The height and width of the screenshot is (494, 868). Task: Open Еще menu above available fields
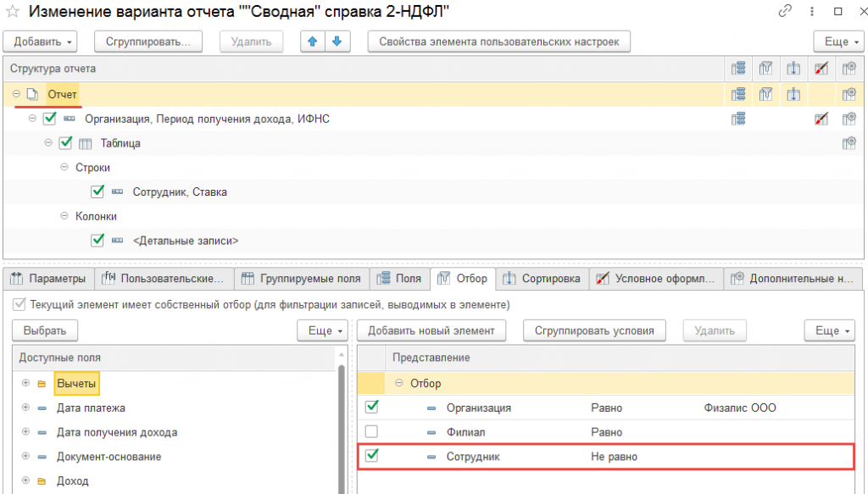pos(322,330)
